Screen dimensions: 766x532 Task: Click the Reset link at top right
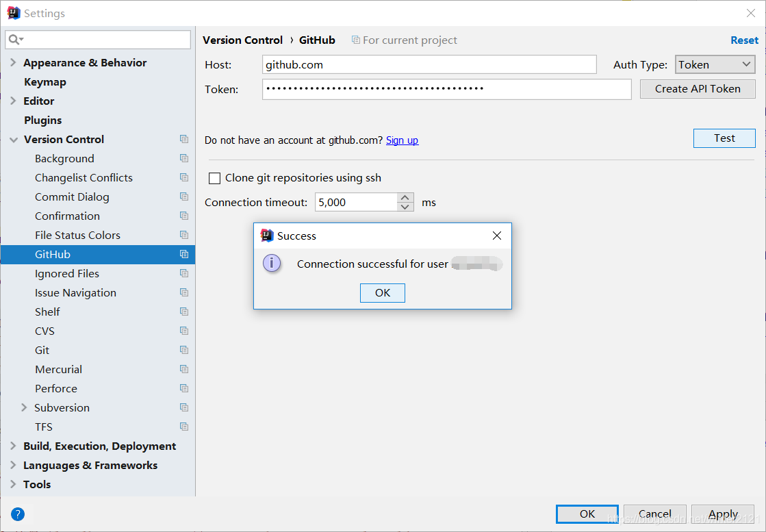pyautogui.click(x=744, y=40)
